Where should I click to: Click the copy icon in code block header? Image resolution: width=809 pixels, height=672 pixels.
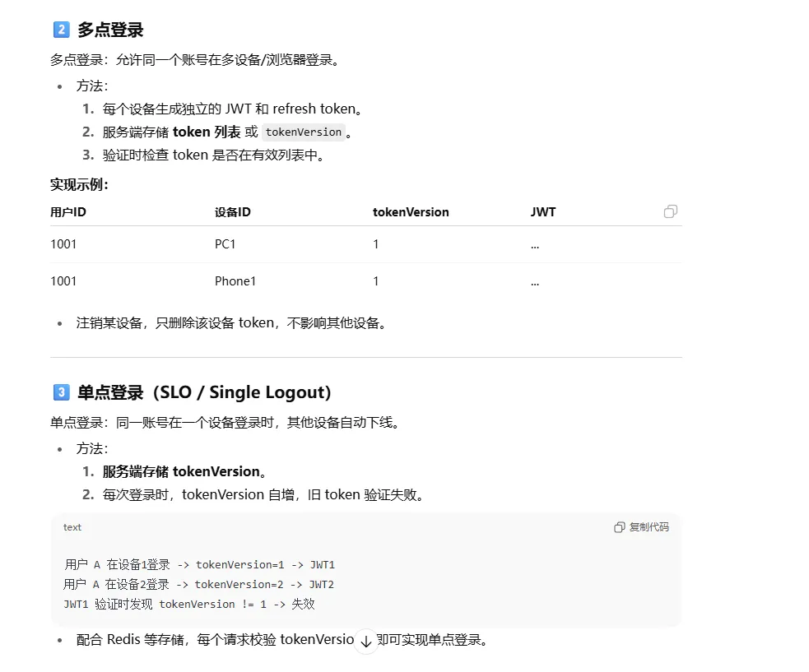(620, 527)
